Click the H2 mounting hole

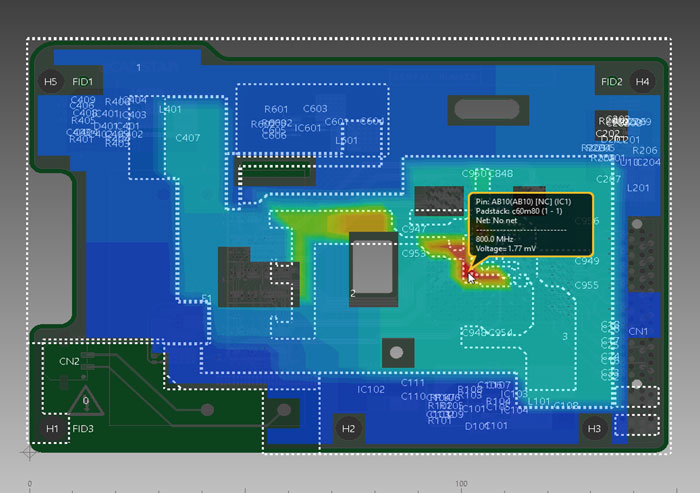[x=348, y=429]
